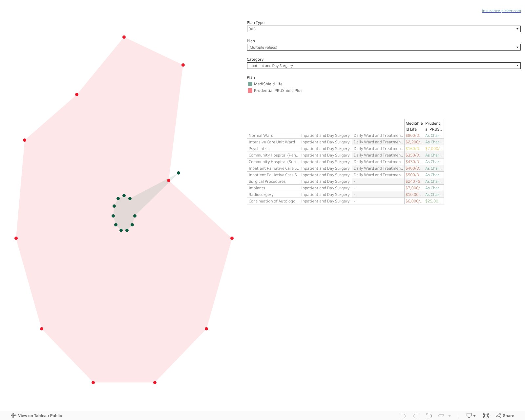Click the $350/D.. Community Hospital value
The height and width of the screenshot is (420, 525).
pyautogui.click(x=413, y=155)
